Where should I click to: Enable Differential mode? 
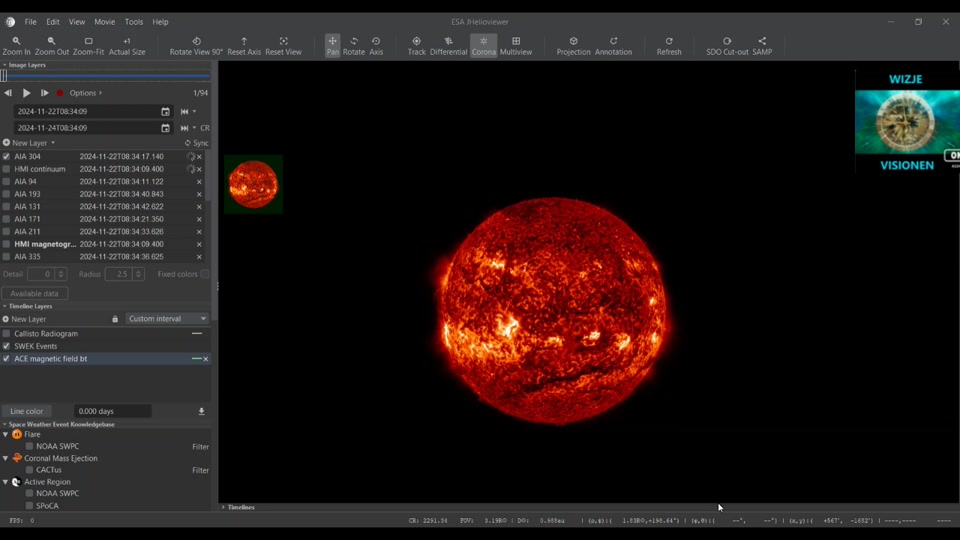pyautogui.click(x=448, y=46)
